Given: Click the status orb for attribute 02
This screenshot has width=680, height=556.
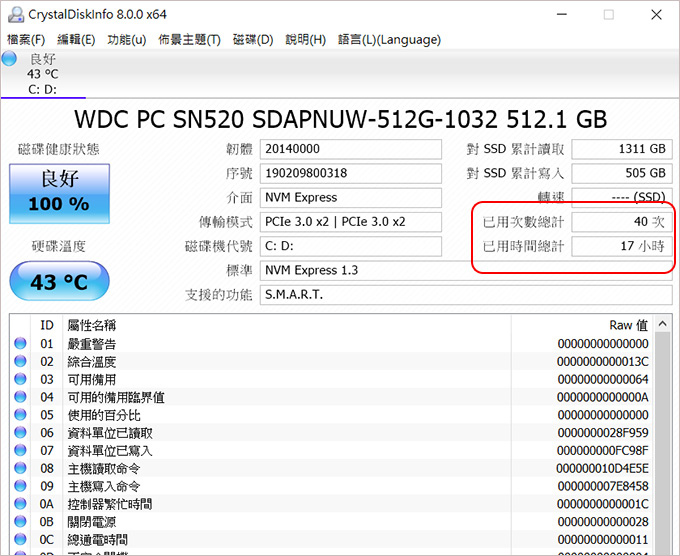Looking at the screenshot, I should click(x=20, y=361).
